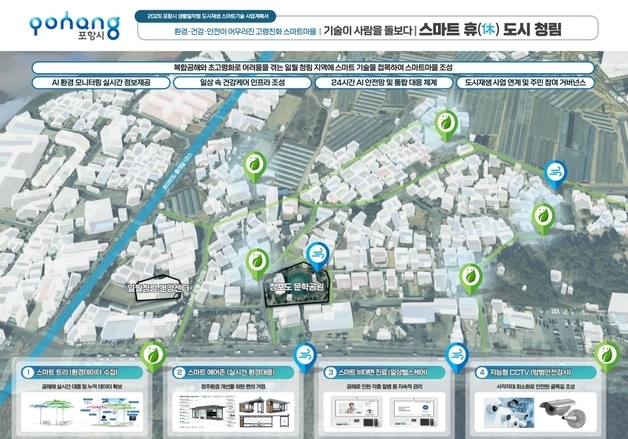
Task: Click the blue wind pin between cards 3 and 4
Action: (x=457, y=356)
